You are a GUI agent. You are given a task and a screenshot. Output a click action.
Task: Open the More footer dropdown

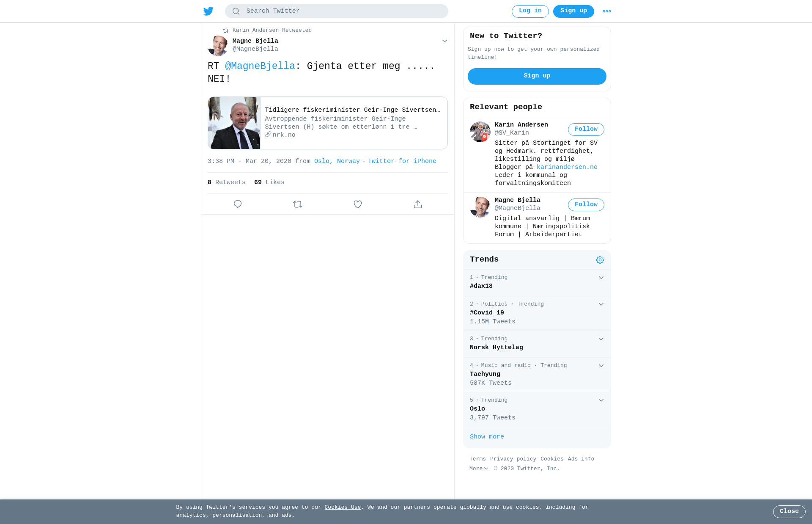click(x=479, y=469)
